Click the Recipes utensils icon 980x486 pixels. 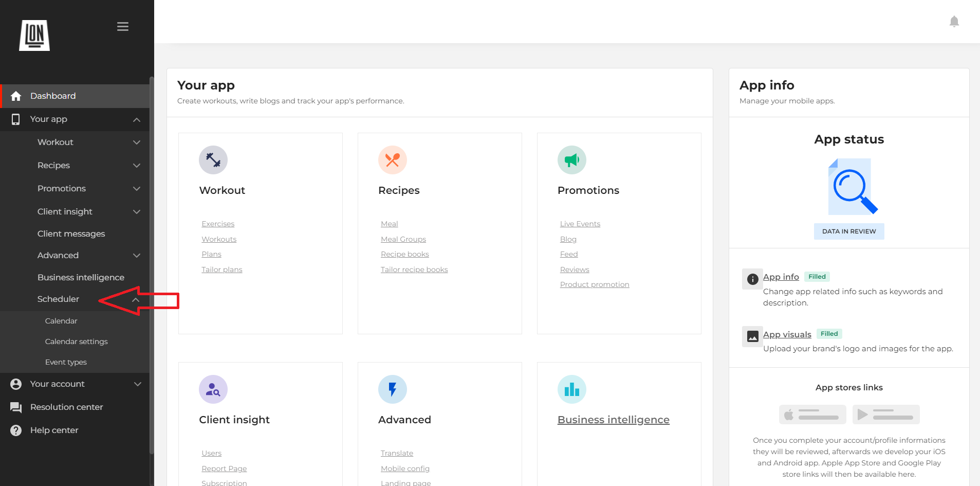click(392, 160)
